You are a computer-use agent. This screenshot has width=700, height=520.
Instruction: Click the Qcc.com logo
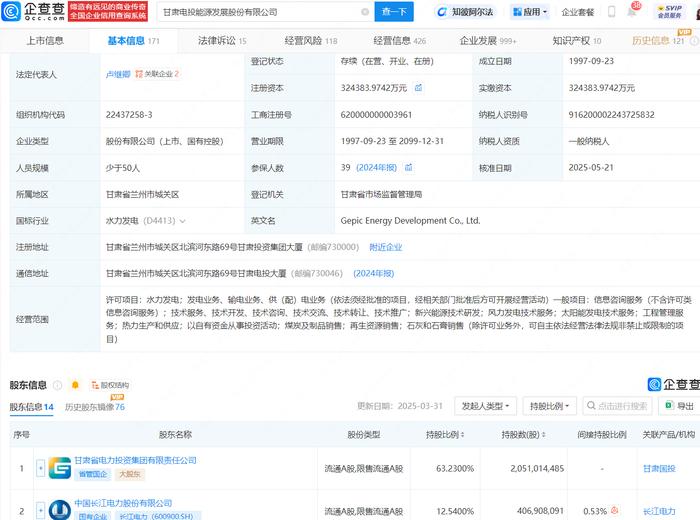tap(33, 11)
